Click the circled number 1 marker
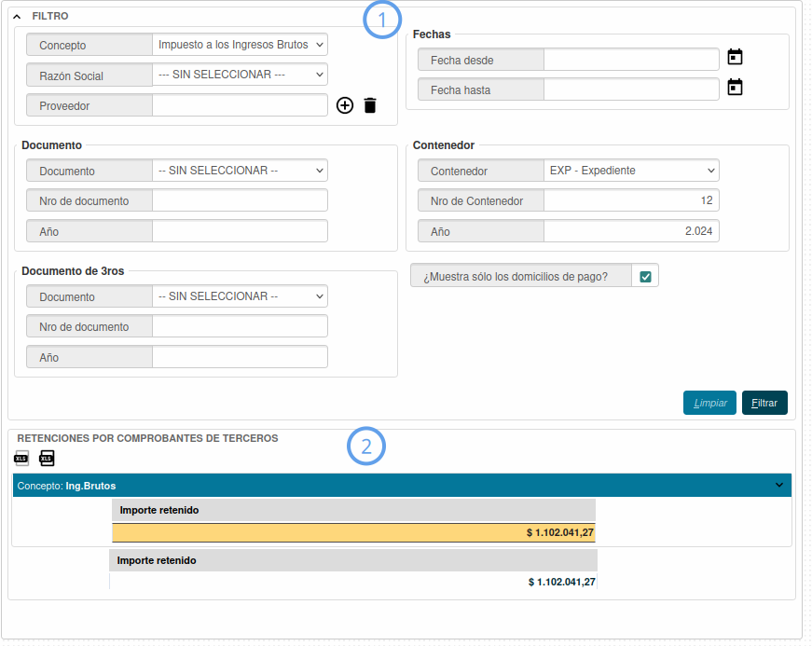This screenshot has width=812, height=646. 381,20
